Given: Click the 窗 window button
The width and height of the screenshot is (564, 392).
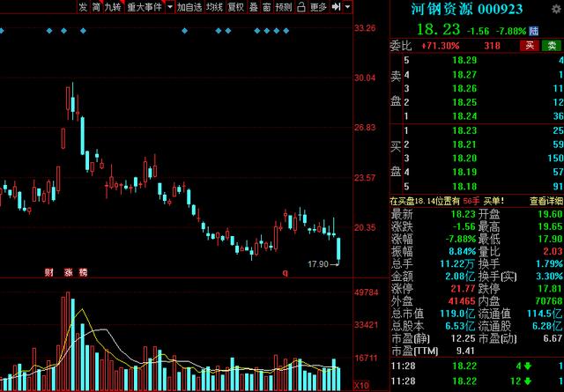Looking at the screenshot, I should point(266,7).
